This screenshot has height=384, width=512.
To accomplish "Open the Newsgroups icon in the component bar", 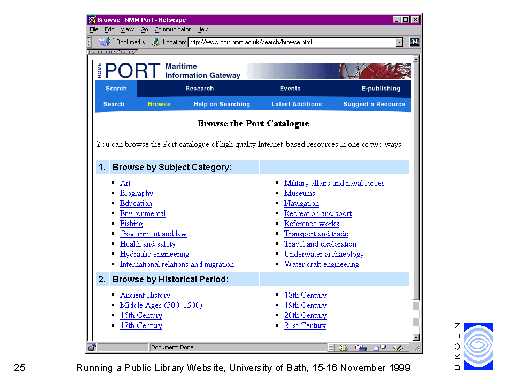I will tap(380, 348).
